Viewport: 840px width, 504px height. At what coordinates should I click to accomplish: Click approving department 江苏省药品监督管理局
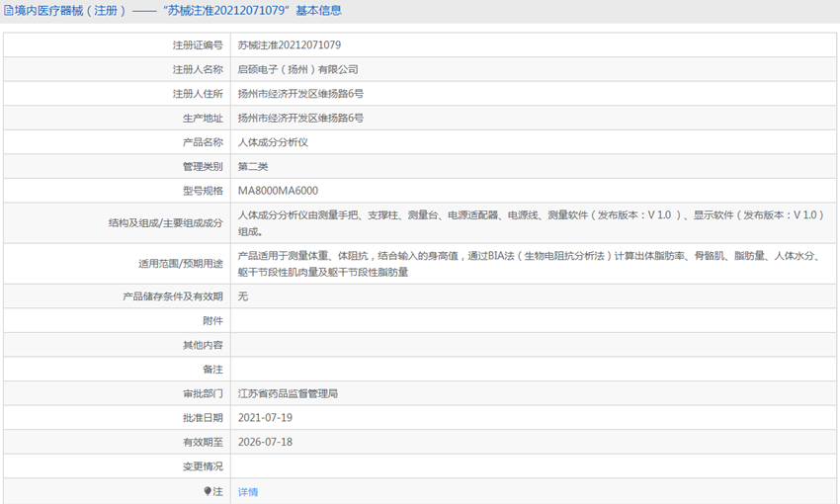click(288, 393)
